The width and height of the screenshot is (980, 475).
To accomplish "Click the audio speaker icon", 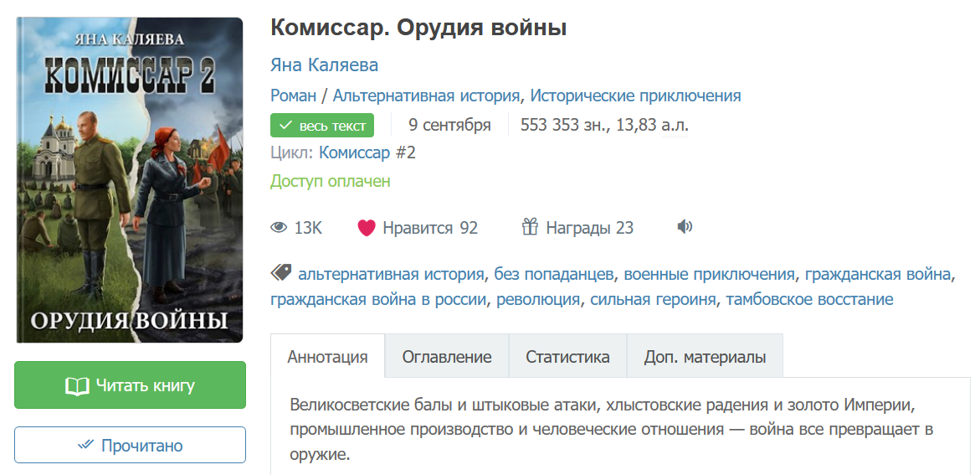I will (x=685, y=226).
